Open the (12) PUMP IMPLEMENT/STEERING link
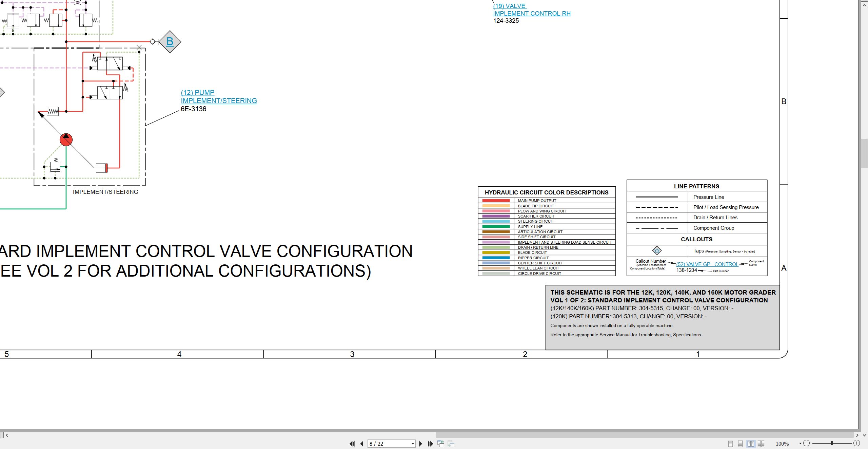Viewport: 868px width, 449px height. pyautogui.click(x=219, y=97)
